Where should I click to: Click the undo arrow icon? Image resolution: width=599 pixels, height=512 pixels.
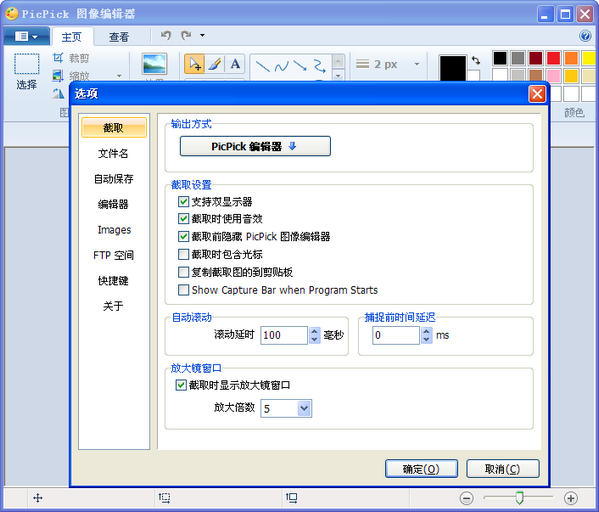(166, 36)
